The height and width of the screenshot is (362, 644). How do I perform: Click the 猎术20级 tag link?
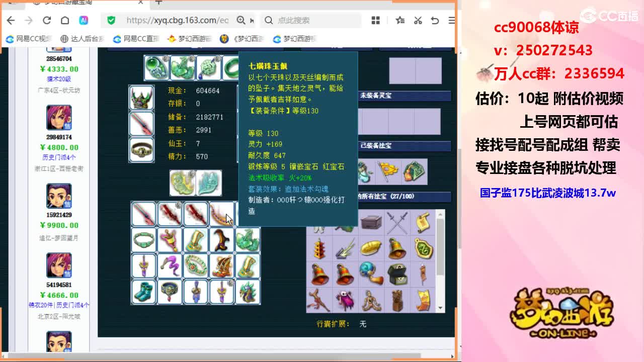59,79
